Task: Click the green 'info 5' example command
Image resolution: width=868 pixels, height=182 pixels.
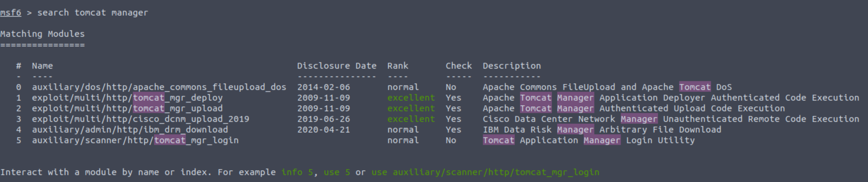Action: (x=297, y=172)
